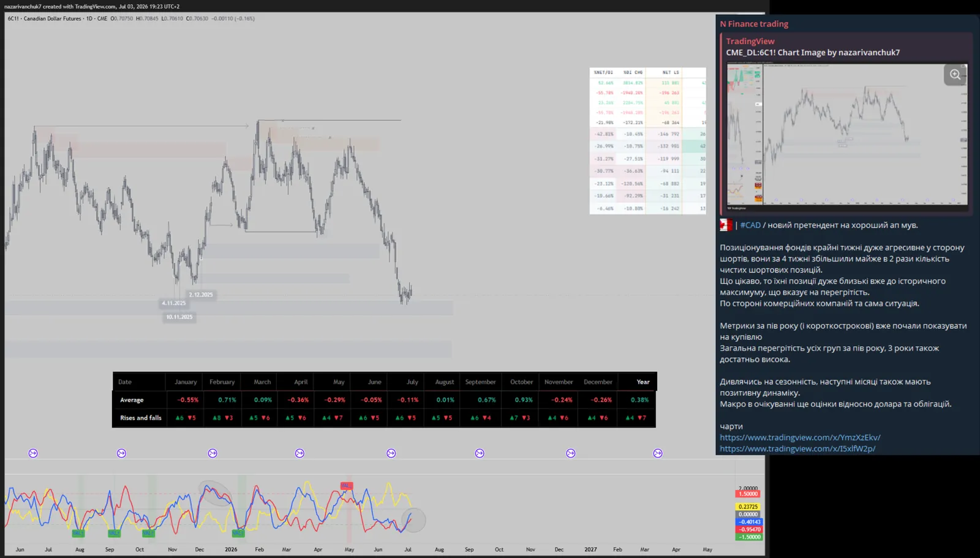Screen dimensions: 980x558
Task: Click the -1.50000 green level label
Action: click(748, 537)
